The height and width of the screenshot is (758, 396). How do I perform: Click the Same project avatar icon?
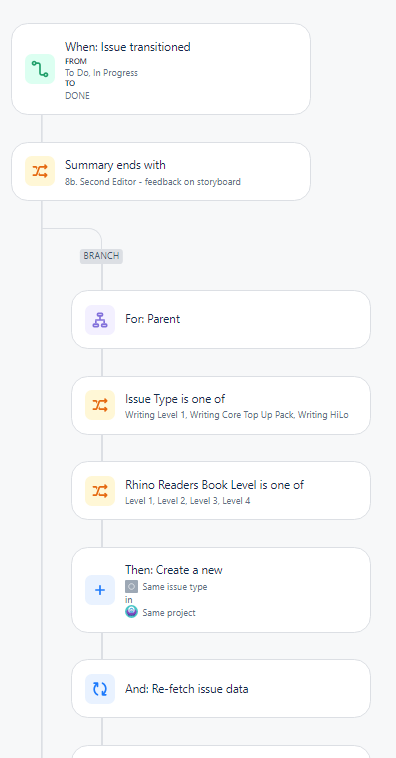(x=132, y=612)
